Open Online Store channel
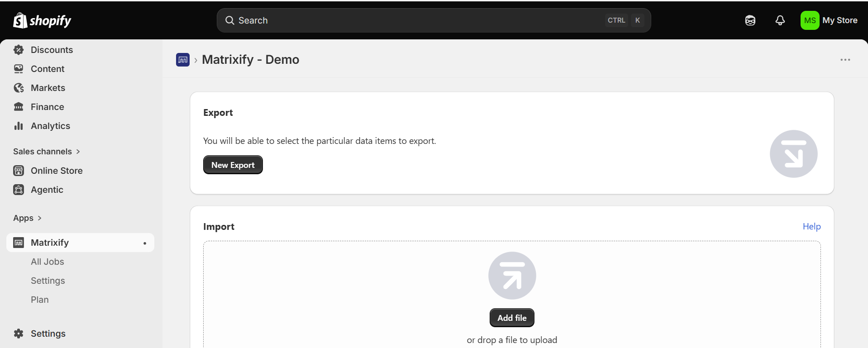 point(57,171)
